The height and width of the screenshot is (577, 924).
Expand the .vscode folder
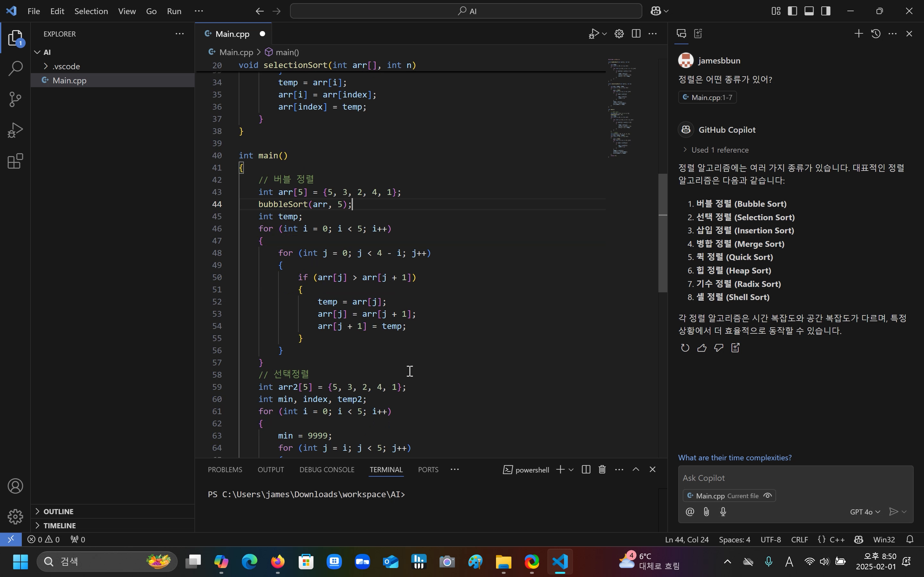[66, 66]
